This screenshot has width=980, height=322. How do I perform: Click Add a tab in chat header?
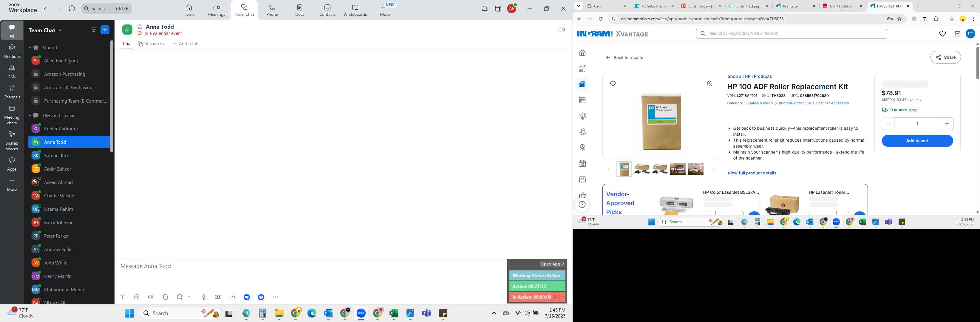[x=186, y=44]
